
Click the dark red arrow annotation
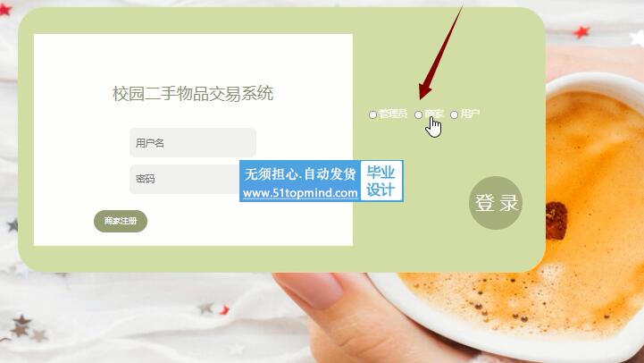[x=440, y=54]
